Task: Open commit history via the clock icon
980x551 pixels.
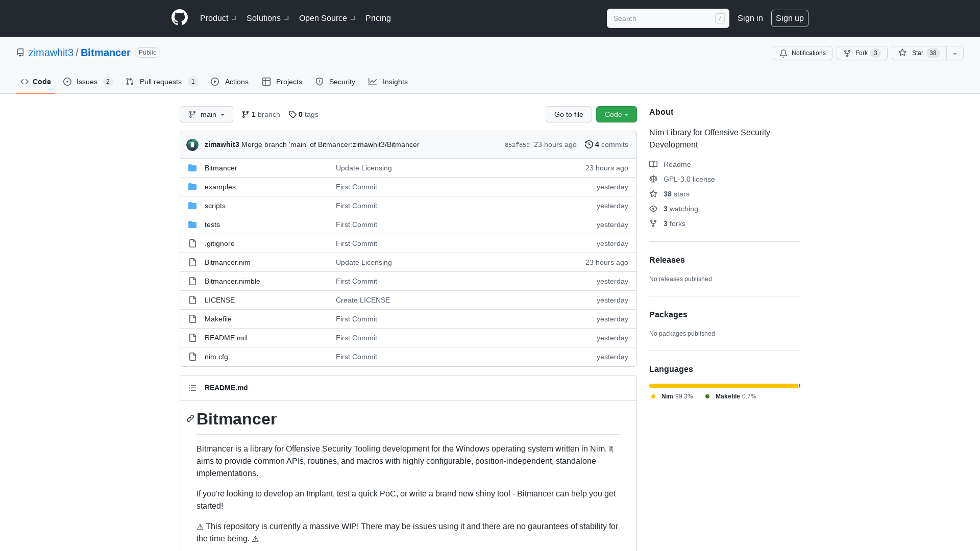Action: click(x=589, y=144)
